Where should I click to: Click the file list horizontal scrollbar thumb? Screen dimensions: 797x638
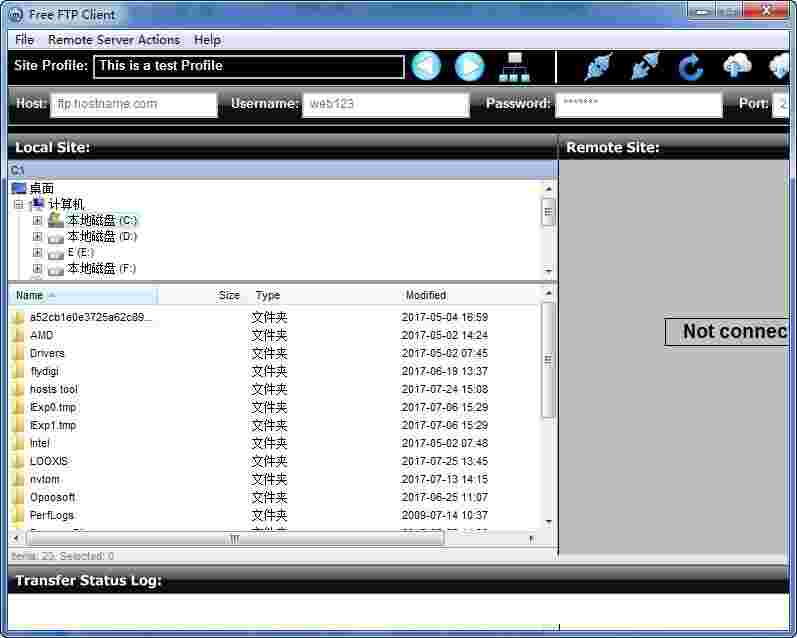(x=234, y=538)
